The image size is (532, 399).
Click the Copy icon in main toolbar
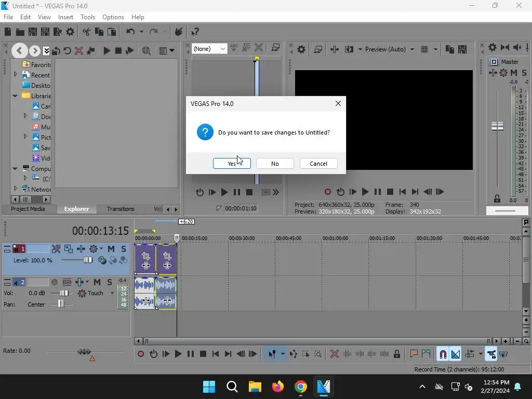pyautogui.click(x=99, y=32)
